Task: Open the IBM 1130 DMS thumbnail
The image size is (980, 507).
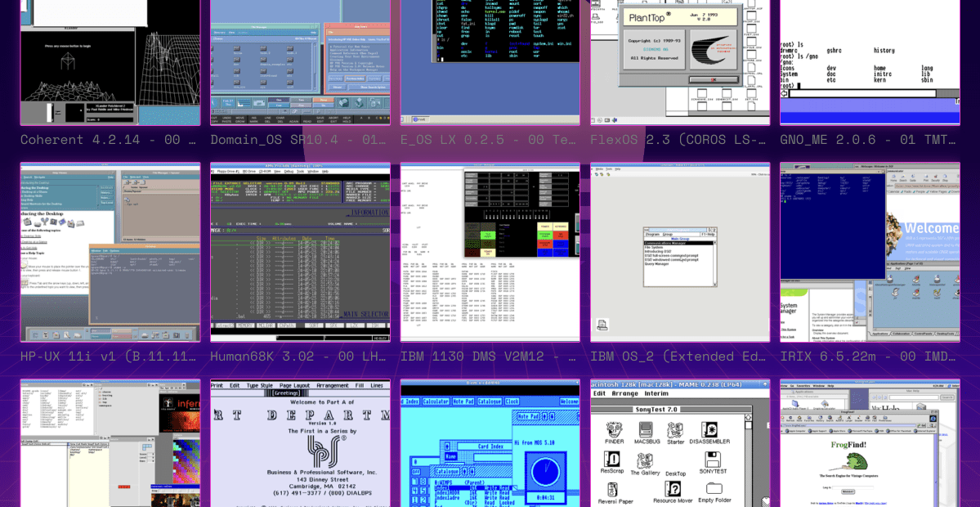Action: pyautogui.click(x=490, y=253)
